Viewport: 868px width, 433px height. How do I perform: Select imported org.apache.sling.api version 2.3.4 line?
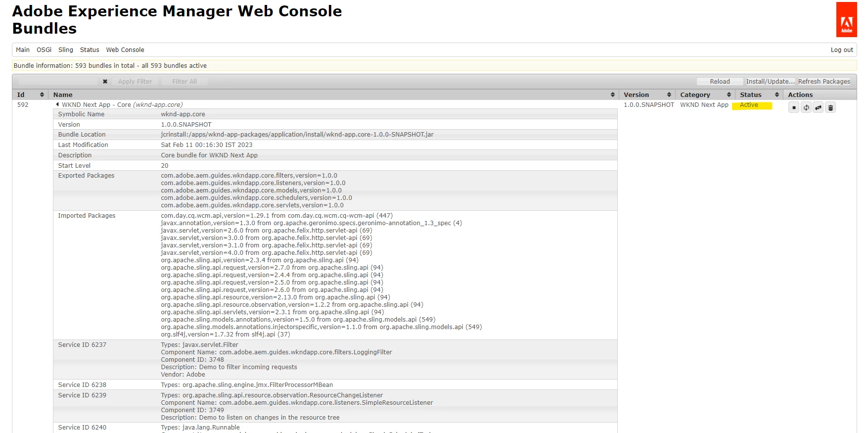click(x=260, y=260)
